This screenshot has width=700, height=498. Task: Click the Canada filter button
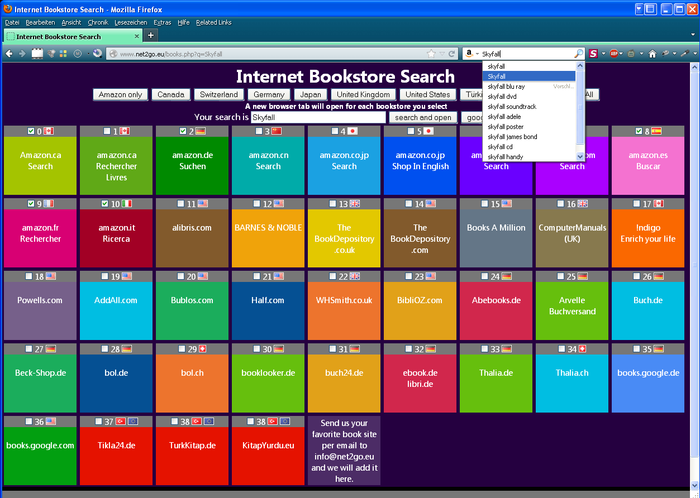coord(171,95)
